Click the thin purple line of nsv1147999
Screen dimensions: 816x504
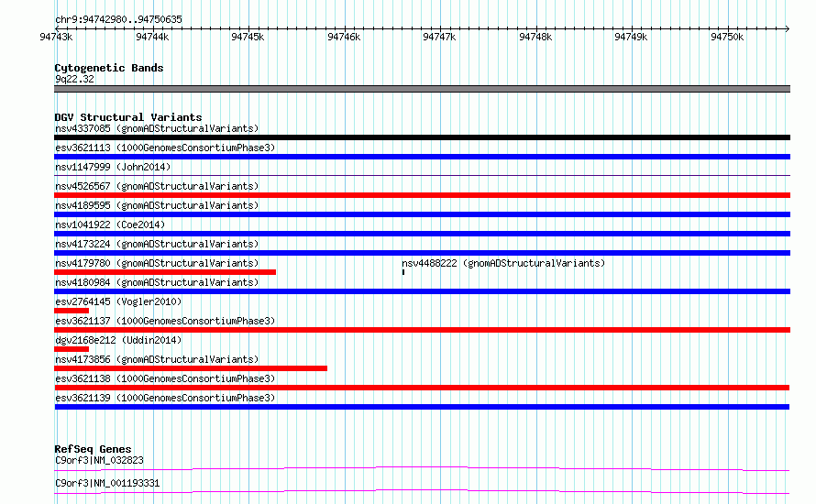click(x=422, y=176)
